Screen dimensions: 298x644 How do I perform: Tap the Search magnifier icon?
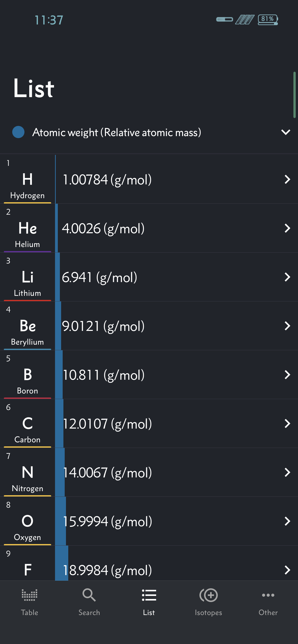(89, 595)
